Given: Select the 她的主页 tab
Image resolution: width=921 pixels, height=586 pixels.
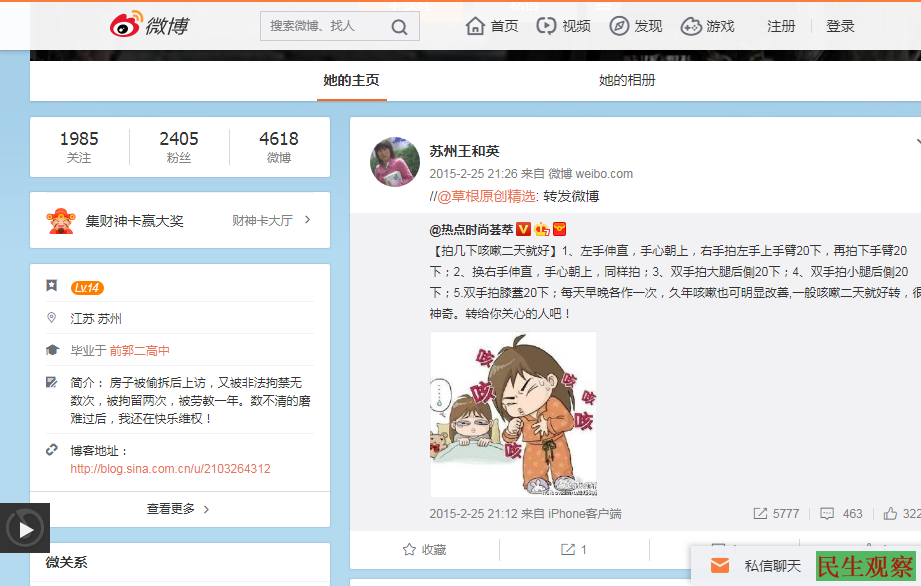Looking at the screenshot, I should (351, 80).
